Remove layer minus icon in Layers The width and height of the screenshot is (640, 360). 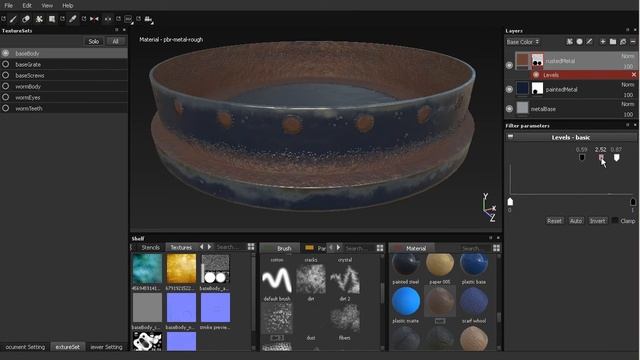pos(633,42)
